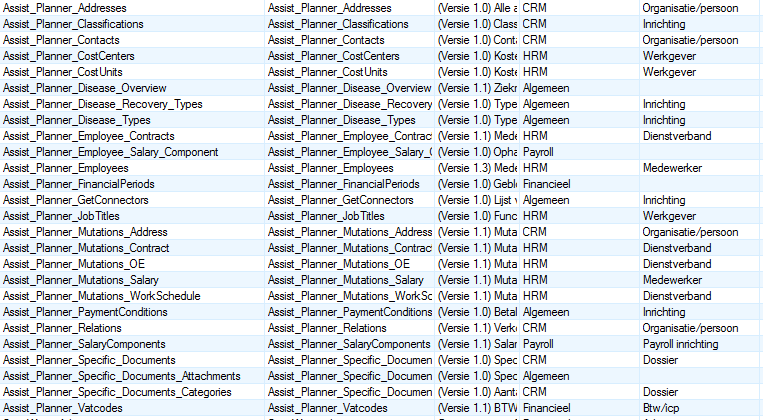The height and width of the screenshot is (420, 763).
Task: Click '(Versie 1.0) Cont' description cell
Action: pos(477,40)
